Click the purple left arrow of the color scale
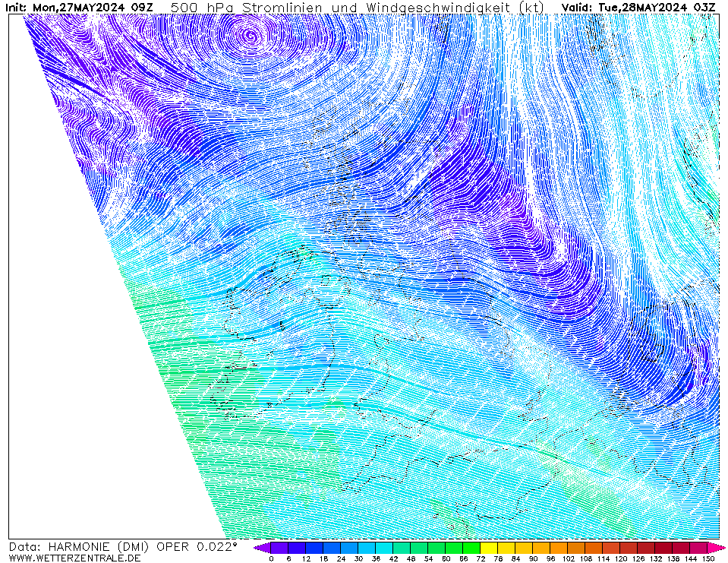Viewport: 728px width, 563px height. click(263, 548)
